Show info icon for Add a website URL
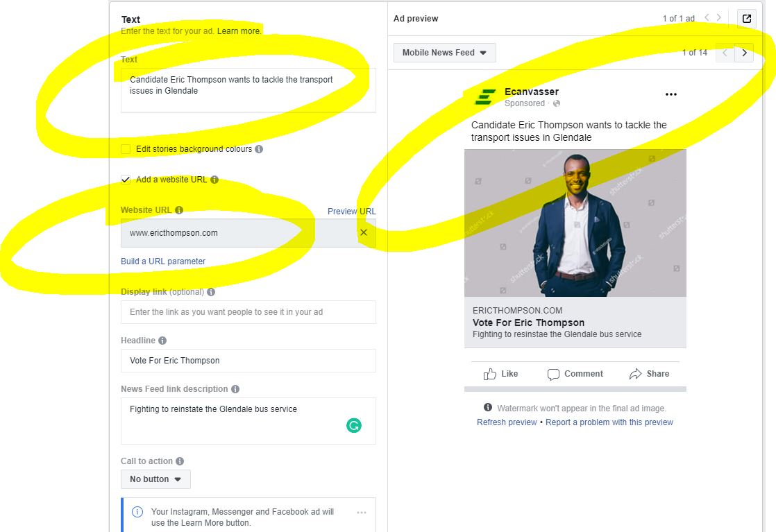Screen dimensions: 776x532 (x=214, y=180)
